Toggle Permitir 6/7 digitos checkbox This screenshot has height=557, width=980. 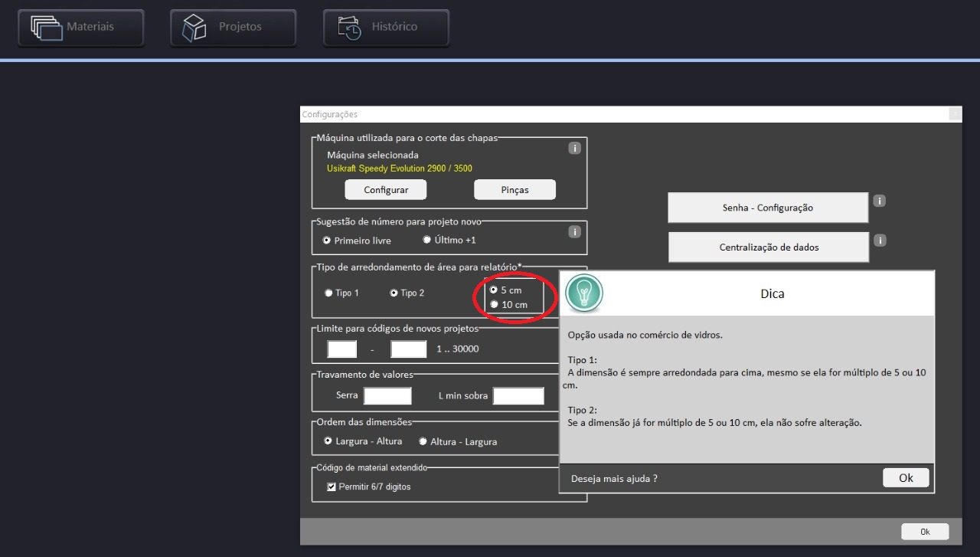coord(332,487)
